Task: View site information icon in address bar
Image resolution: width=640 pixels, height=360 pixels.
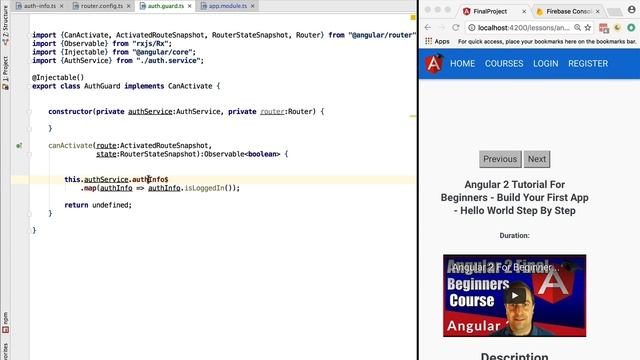Action: (471, 28)
